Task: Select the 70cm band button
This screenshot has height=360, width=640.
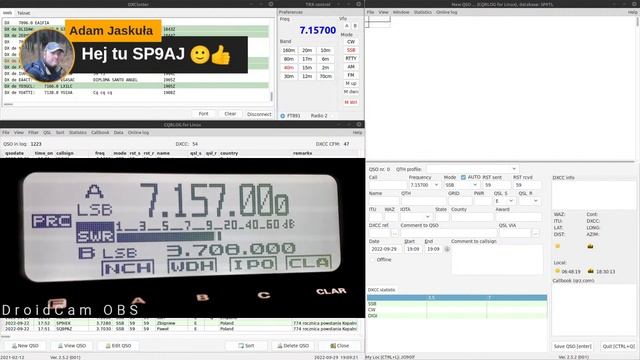Action: (x=325, y=76)
